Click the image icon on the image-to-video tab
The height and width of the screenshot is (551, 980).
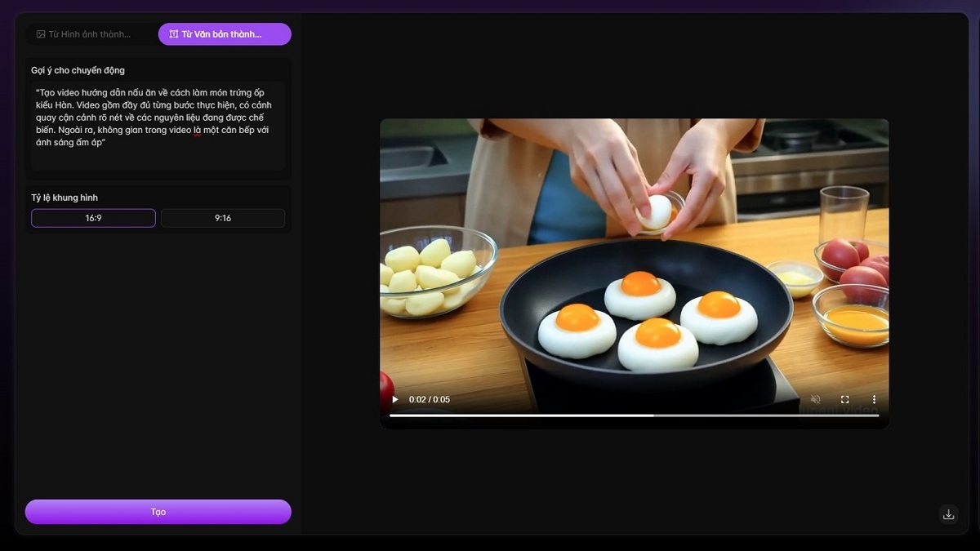pos(40,33)
